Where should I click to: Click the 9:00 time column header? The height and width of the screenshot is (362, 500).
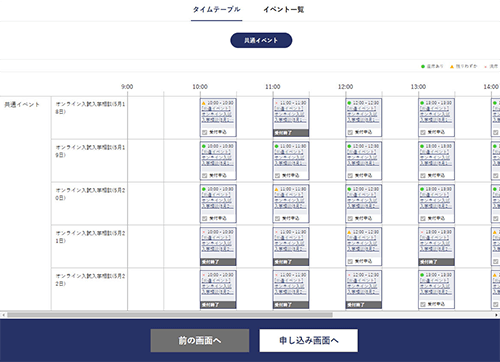tap(127, 87)
